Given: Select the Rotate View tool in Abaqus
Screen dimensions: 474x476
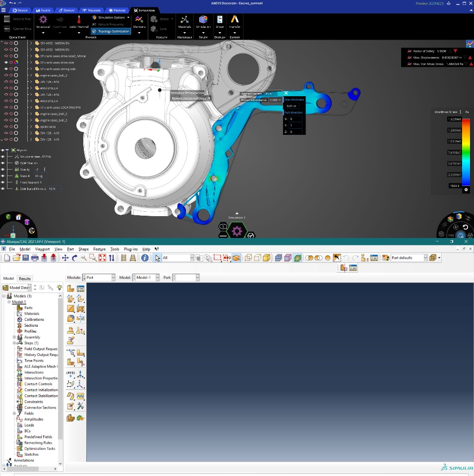Looking at the screenshot, I should (x=74, y=258).
